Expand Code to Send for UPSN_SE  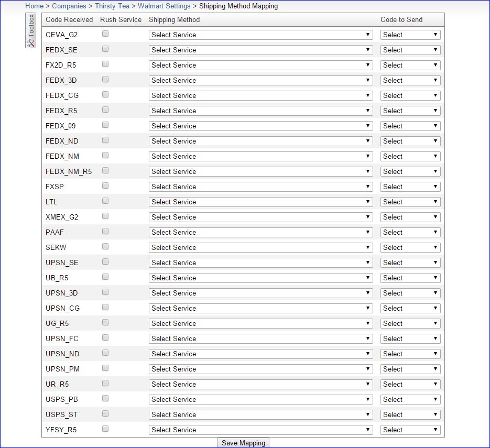point(410,263)
